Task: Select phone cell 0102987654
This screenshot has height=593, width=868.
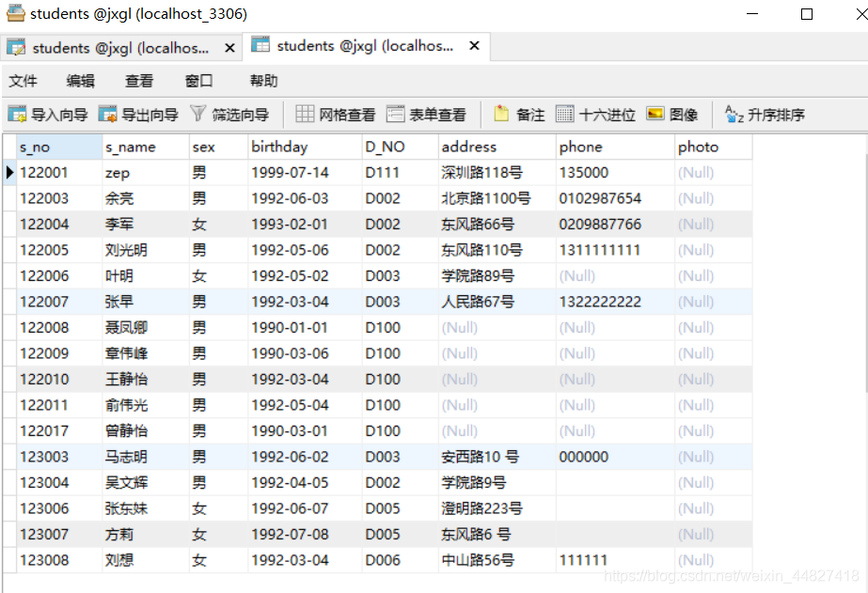Action: coord(616,198)
